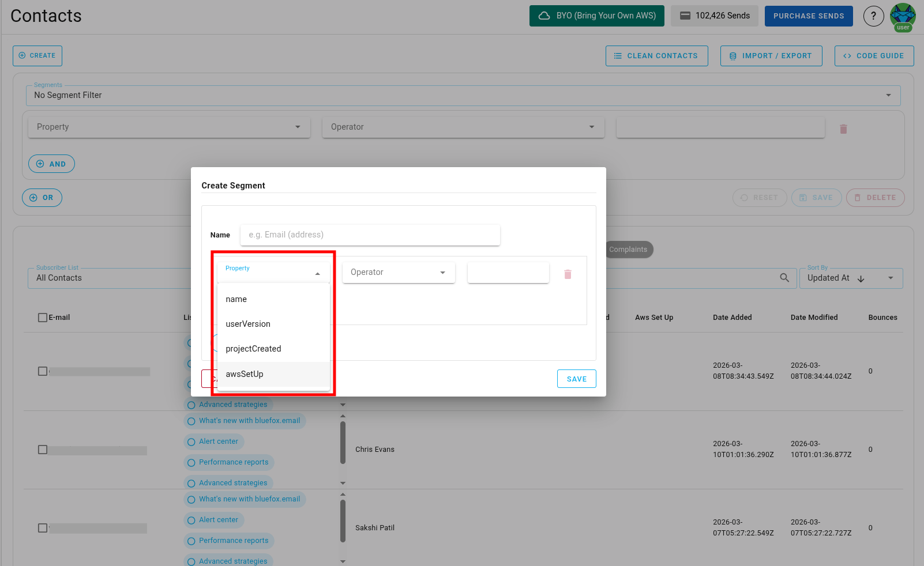Click the search magnifier in the contacts list
Screen dimensions: 924x566
click(x=784, y=277)
